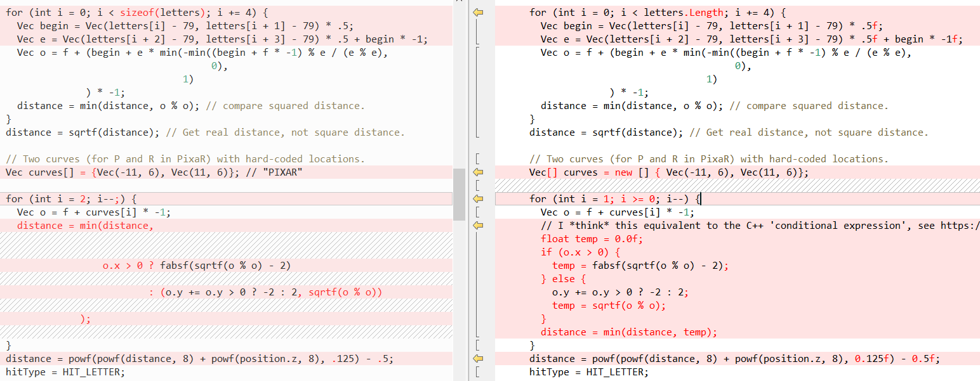Click the merge arrow beside the second for loop
This screenshot has width=980, height=381.
click(477, 198)
